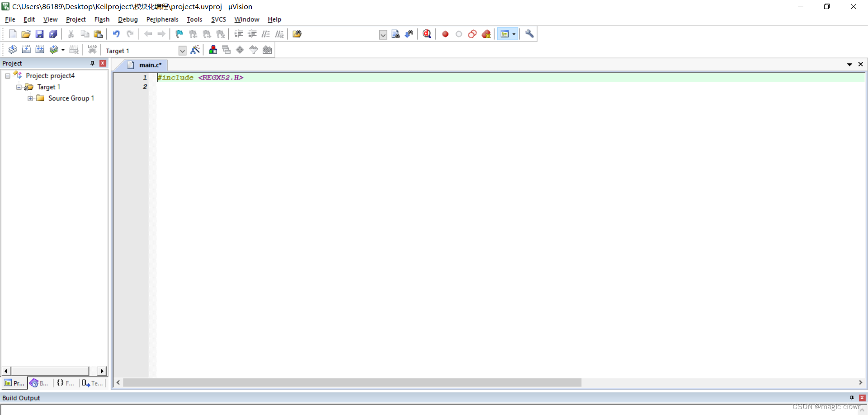Click the Open file folder icon
Screen dimensions: 868x415
pos(26,34)
